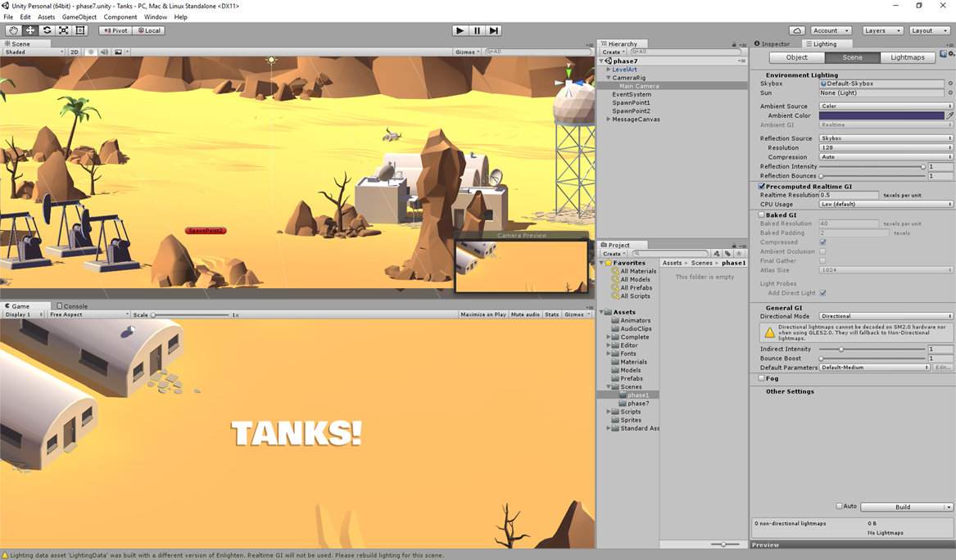The height and width of the screenshot is (560, 956).
Task: Check the Auto build checkbox
Action: [x=839, y=507]
